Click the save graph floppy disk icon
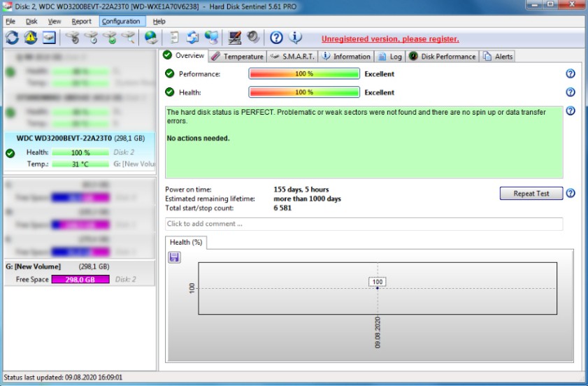This screenshot has height=386, width=588. [x=174, y=257]
